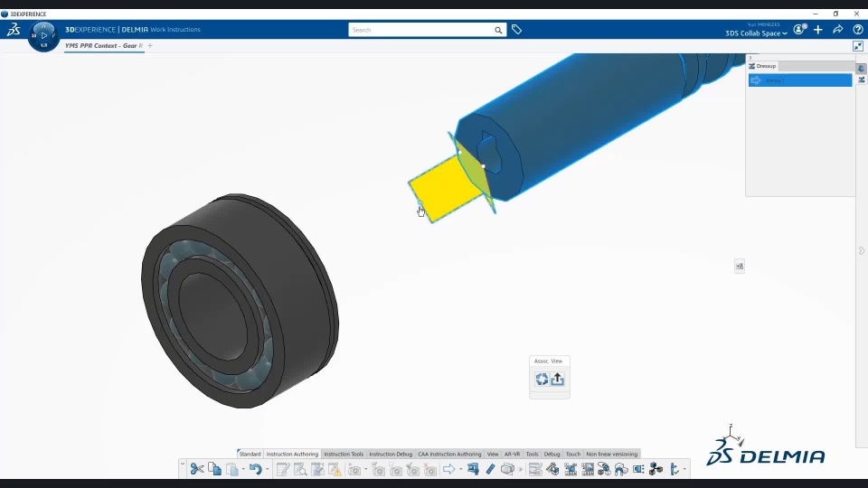Click the blue text label annotation icon
Viewport: 868px width, 488px height.
click(473, 469)
